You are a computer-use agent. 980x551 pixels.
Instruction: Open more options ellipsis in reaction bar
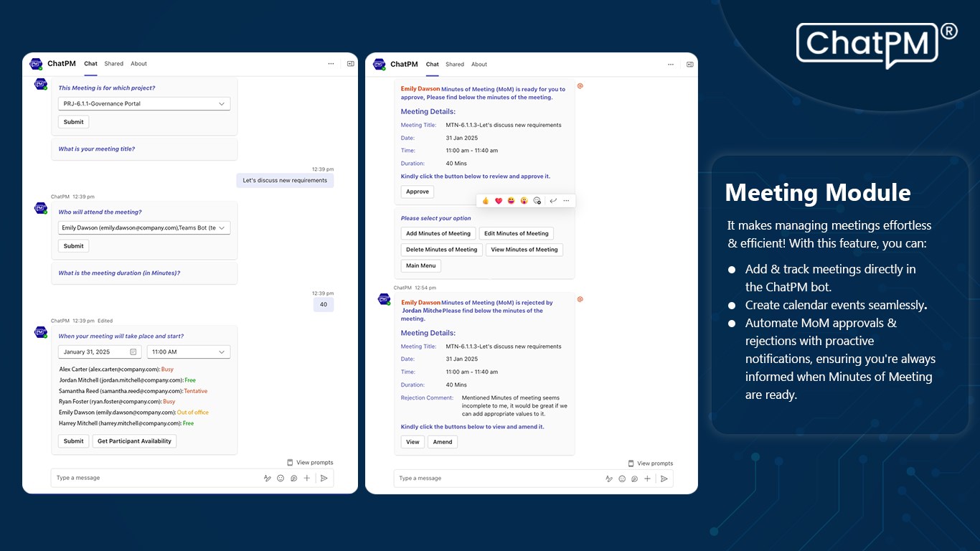[566, 201]
